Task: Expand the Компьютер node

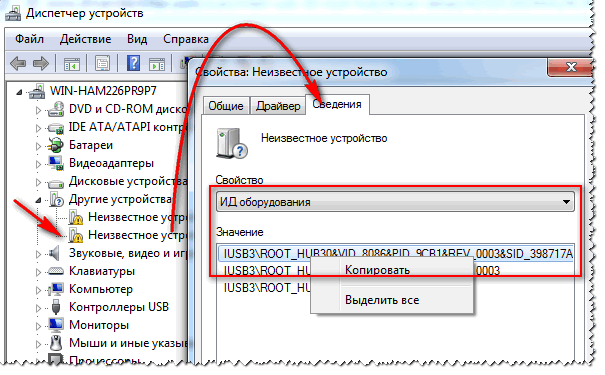Action: 38,290
